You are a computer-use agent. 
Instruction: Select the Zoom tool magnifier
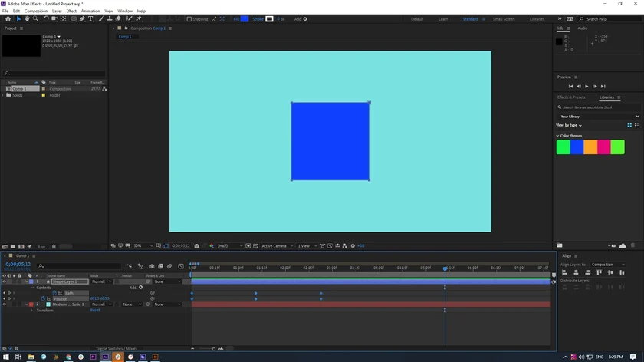(36, 19)
